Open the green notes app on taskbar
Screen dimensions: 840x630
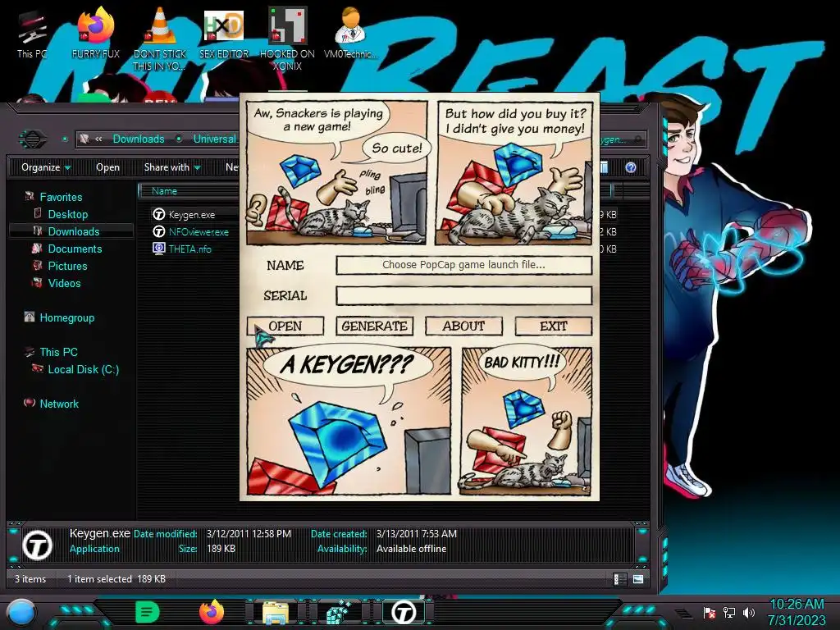pos(148,612)
